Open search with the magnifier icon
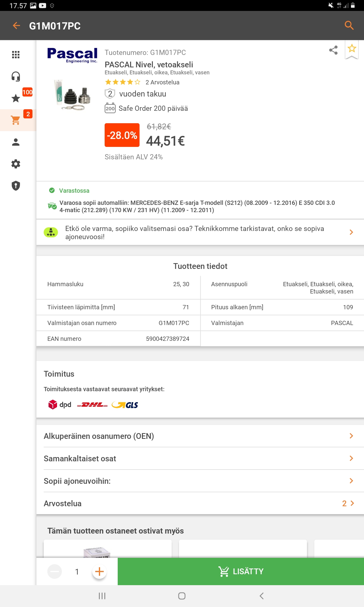The width and height of the screenshot is (364, 607). (349, 25)
